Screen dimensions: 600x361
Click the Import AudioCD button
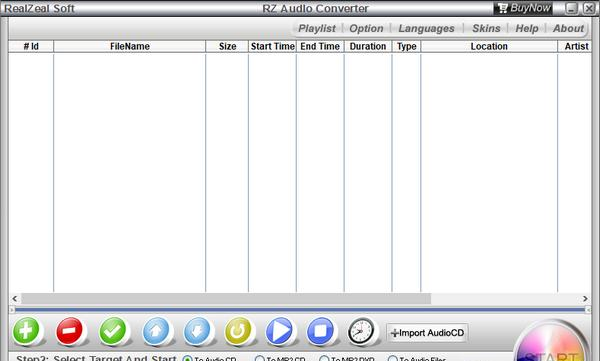[x=427, y=333]
